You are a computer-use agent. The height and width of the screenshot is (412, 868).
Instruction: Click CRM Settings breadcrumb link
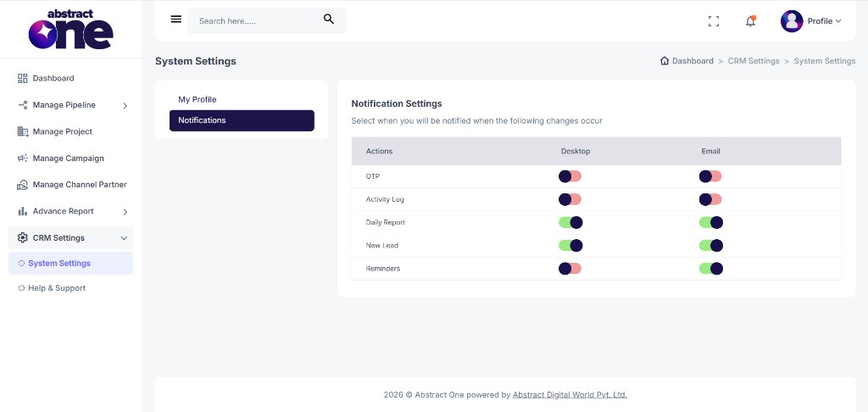(x=754, y=61)
